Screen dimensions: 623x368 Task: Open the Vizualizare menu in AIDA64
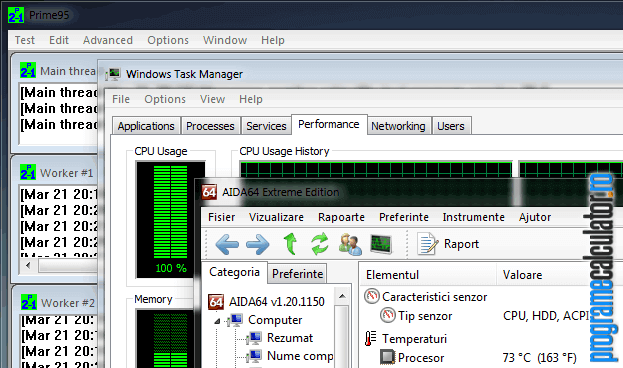click(x=276, y=217)
